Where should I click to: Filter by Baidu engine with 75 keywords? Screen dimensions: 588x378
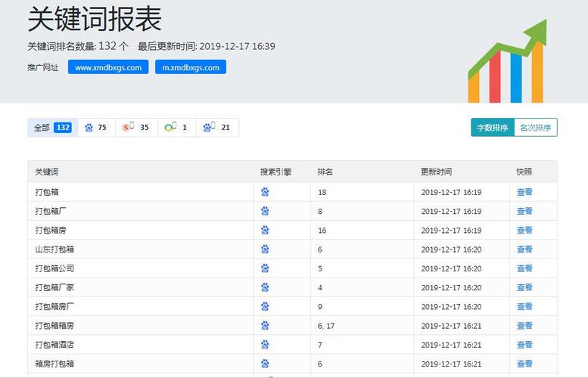tap(96, 128)
